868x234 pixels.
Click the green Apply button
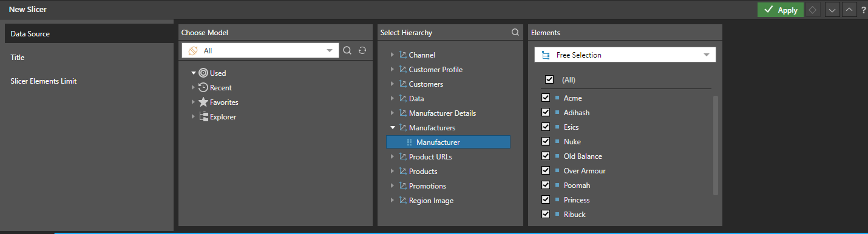(x=780, y=10)
